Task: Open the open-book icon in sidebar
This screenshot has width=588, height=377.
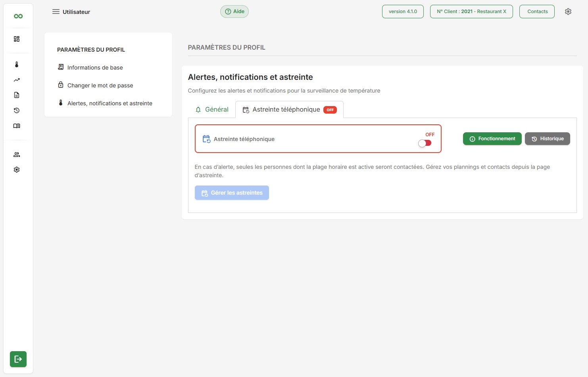Action: click(17, 126)
